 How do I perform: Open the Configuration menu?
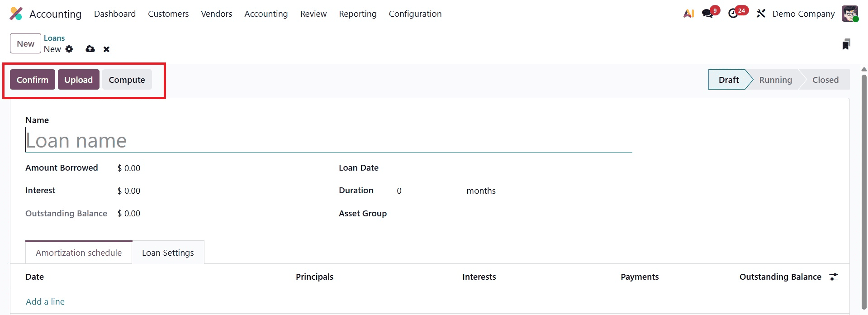[415, 14]
